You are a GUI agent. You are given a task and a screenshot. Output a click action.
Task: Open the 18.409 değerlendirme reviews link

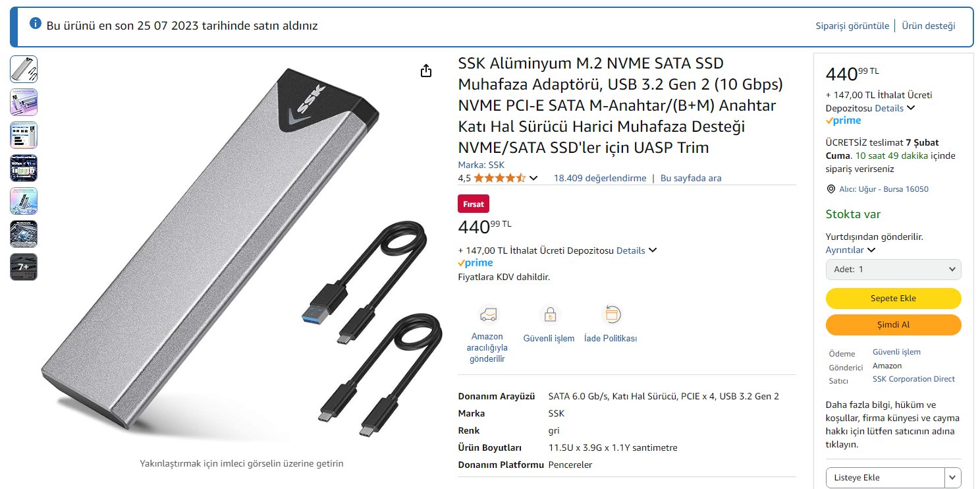pos(599,178)
